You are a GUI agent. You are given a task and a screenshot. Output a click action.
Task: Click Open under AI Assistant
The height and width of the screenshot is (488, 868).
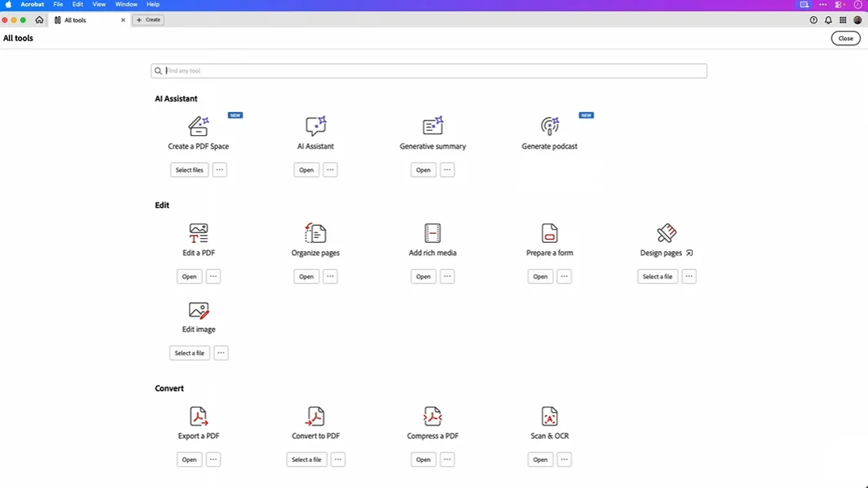pos(306,170)
